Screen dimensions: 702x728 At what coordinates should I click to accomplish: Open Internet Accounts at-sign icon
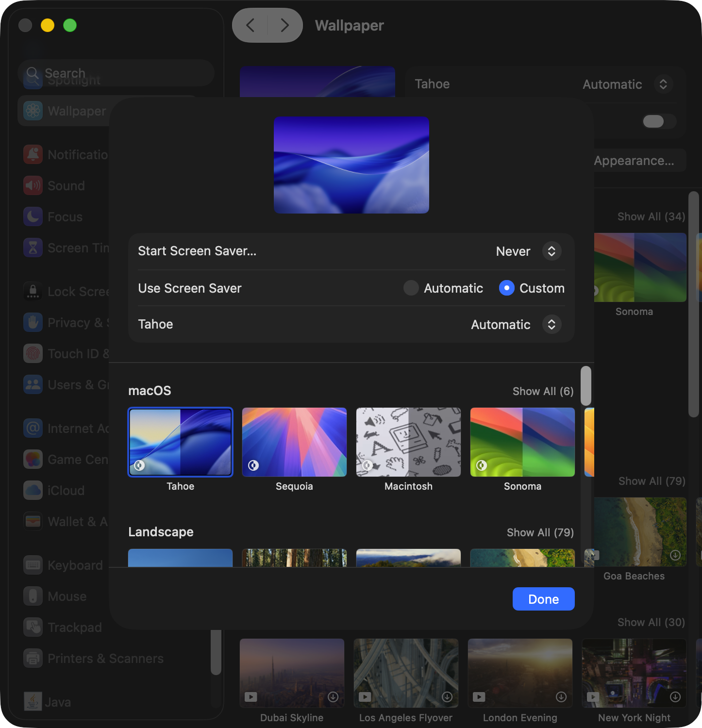click(33, 429)
